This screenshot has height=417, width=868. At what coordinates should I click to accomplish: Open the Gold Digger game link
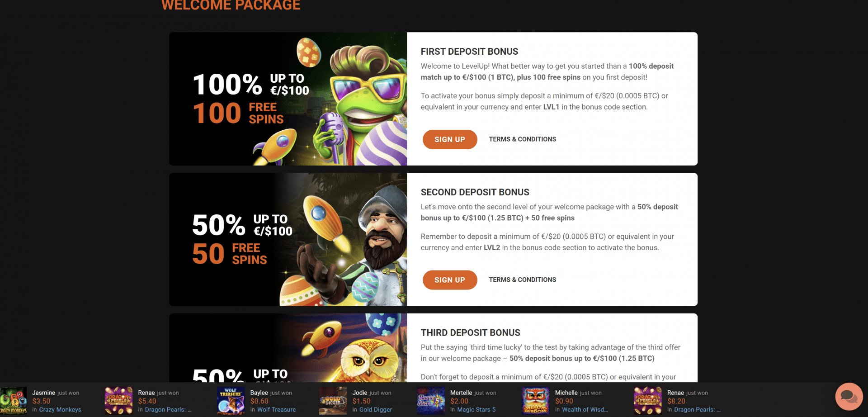click(x=376, y=410)
